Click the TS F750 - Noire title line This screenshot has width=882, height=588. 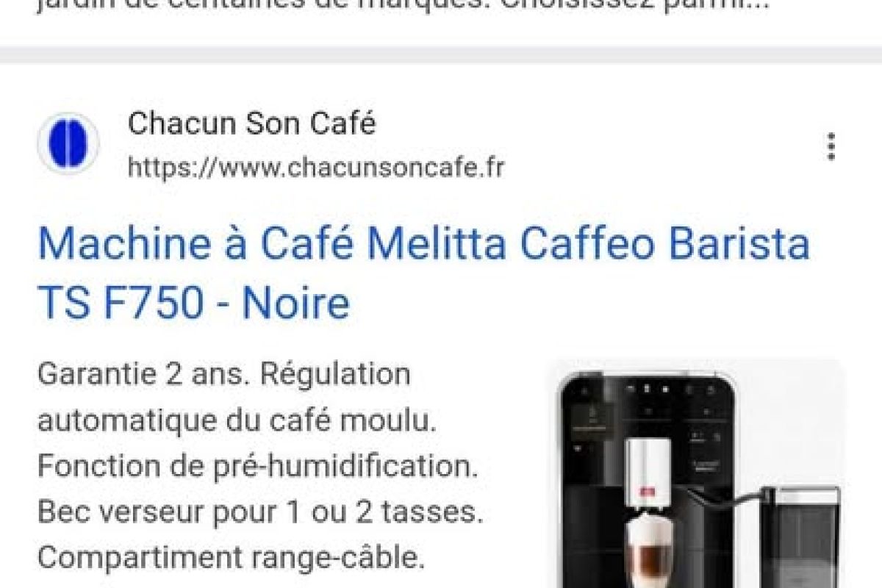(194, 304)
